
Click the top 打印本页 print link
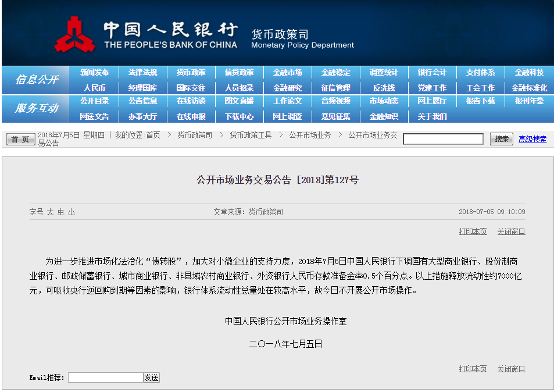coord(473,231)
